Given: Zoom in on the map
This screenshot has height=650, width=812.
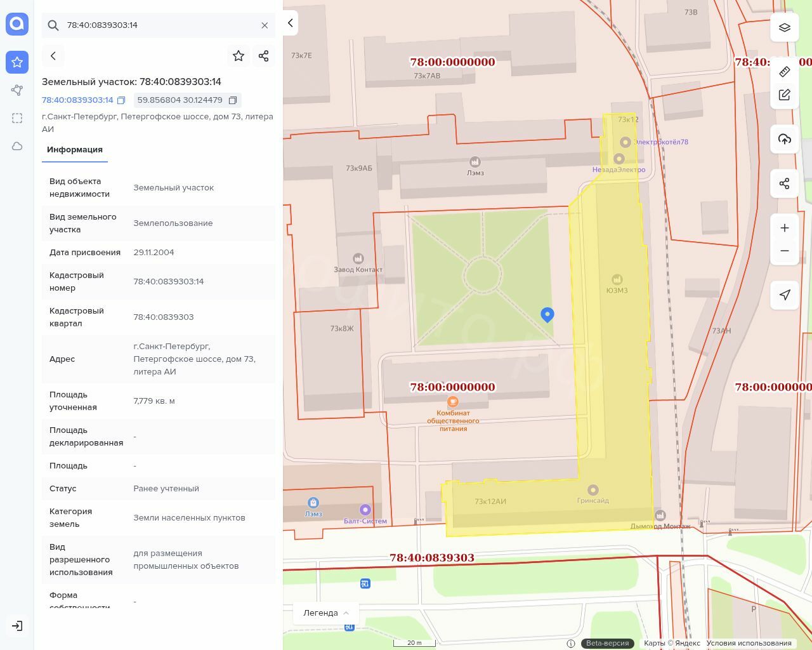Looking at the screenshot, I should [x=785, y=228].
